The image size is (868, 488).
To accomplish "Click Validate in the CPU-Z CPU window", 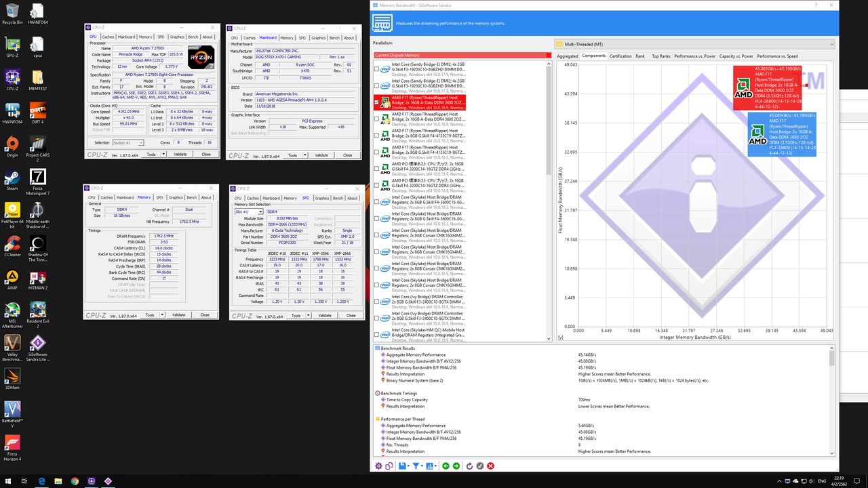I will click(x=180, y=154).
